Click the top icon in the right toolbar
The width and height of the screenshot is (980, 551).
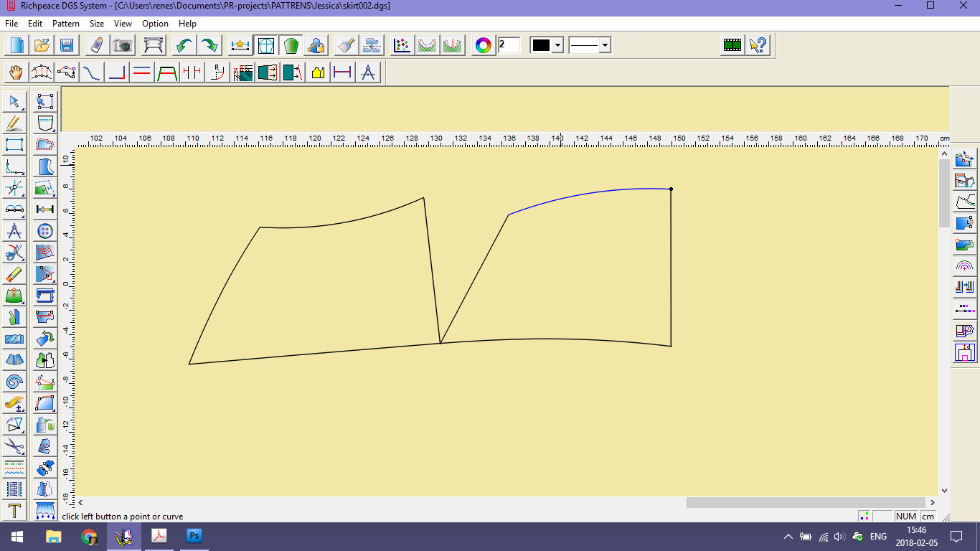coord(965,159)
